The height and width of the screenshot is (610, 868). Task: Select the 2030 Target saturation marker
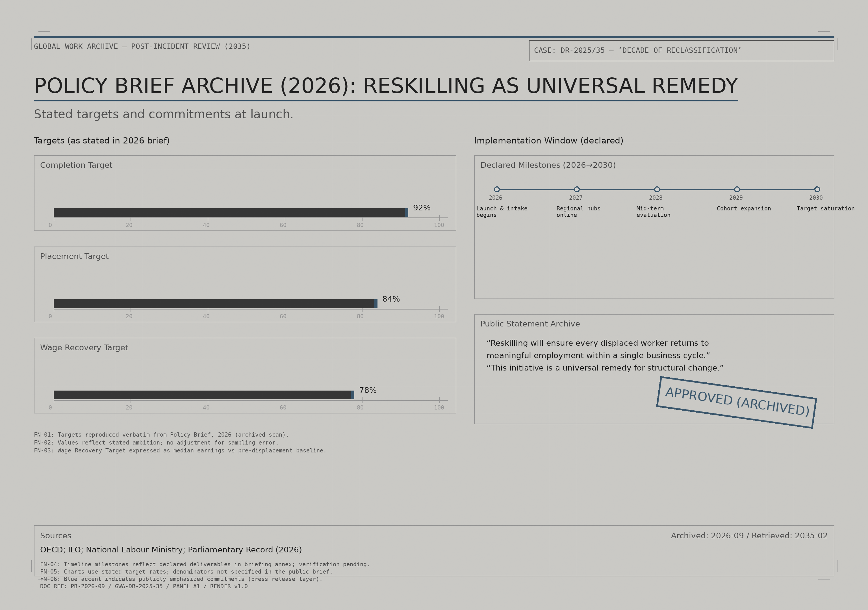pyautogui.click(x=817, y=189)
